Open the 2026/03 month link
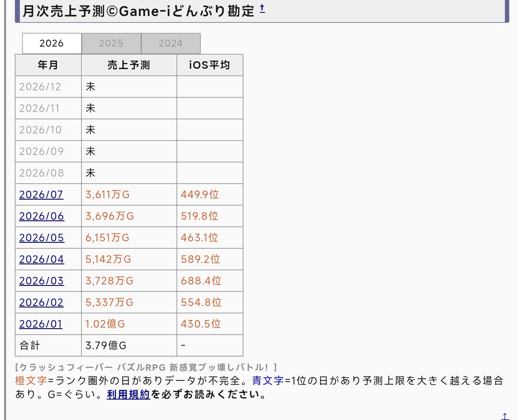Screen dimensions: 518x420 (42, 281)
